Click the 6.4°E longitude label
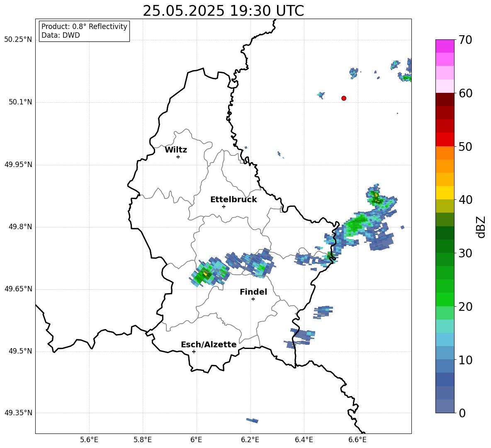This screenshot has width=491, height=448. pos(304,440)
